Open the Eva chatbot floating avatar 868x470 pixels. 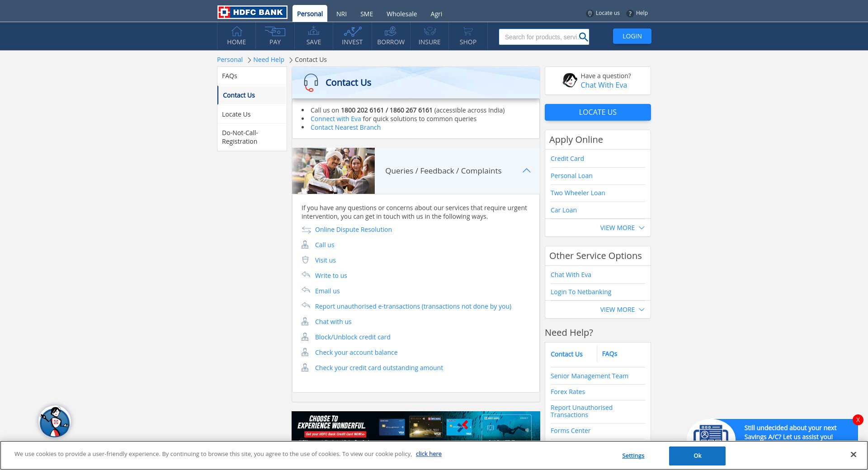[55, 422]
